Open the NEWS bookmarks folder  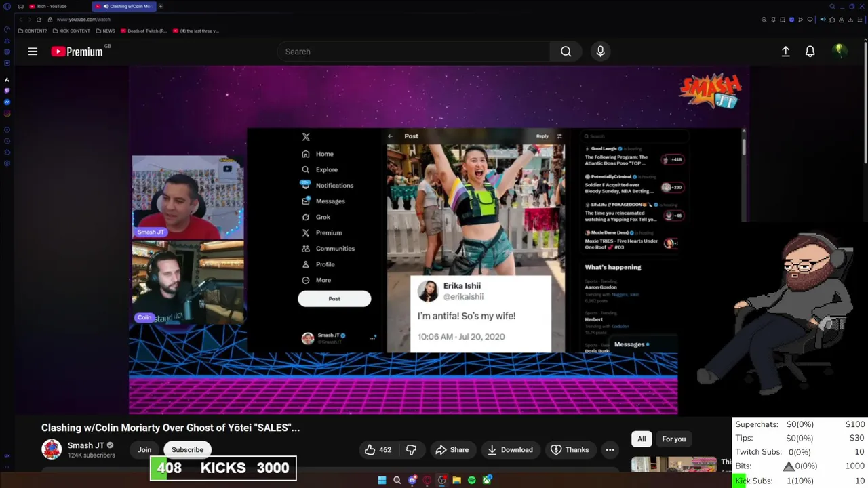[x=105, y=30]
